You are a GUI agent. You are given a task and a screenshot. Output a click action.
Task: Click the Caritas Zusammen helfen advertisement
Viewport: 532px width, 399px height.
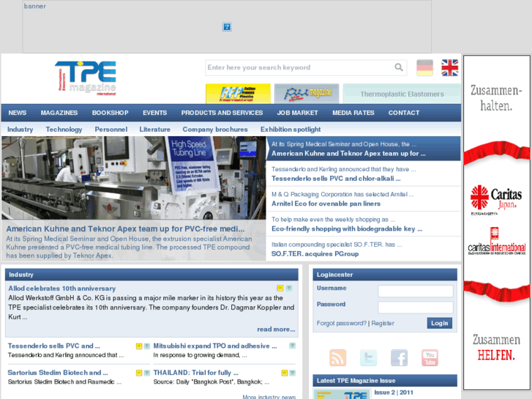(x=497, y=223)
